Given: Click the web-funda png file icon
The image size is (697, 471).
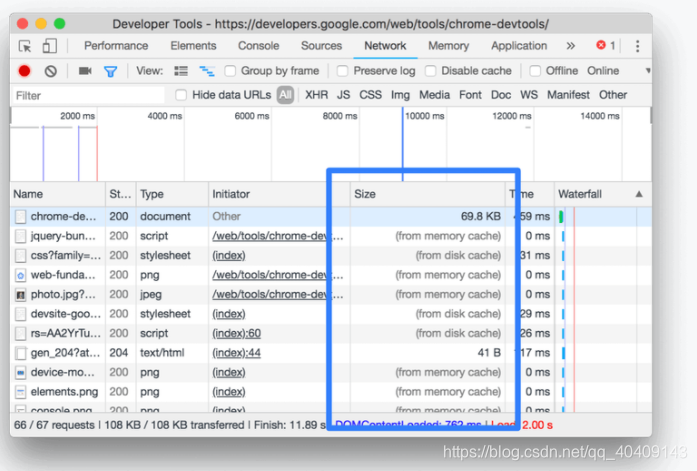Looking at the screenshot, I should (x=20, y=275).
